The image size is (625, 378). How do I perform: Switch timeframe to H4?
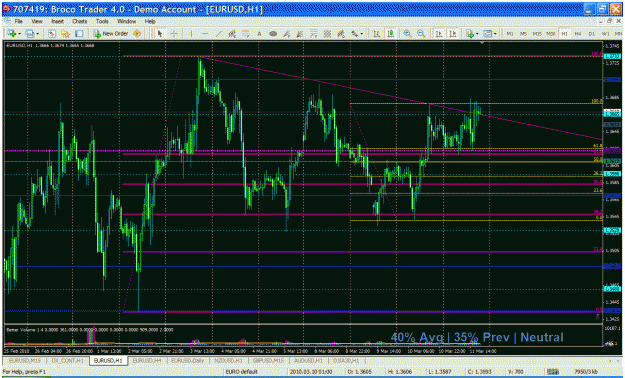coord(578,34)
